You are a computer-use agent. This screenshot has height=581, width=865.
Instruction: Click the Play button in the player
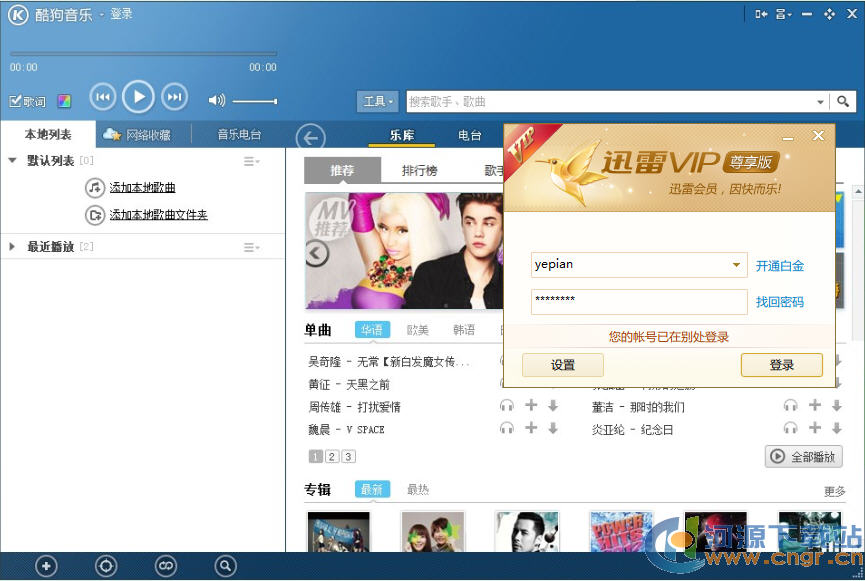[138, 97]
